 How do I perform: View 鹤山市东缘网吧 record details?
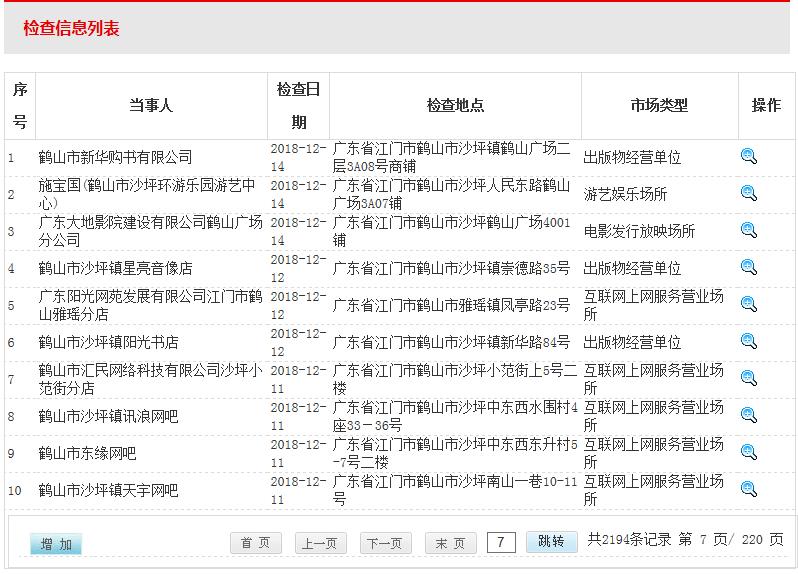748,452
